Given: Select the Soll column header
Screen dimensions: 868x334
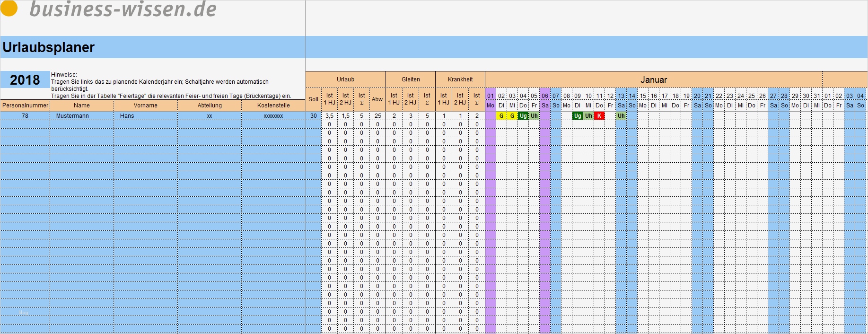Looking at the screenshot, I should click(x=313, y=99).
